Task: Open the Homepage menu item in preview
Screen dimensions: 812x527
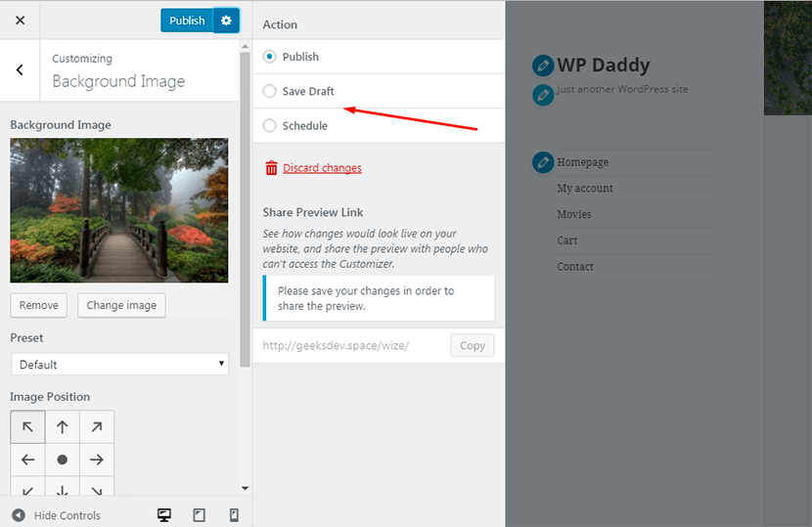Action: point(583,162)
